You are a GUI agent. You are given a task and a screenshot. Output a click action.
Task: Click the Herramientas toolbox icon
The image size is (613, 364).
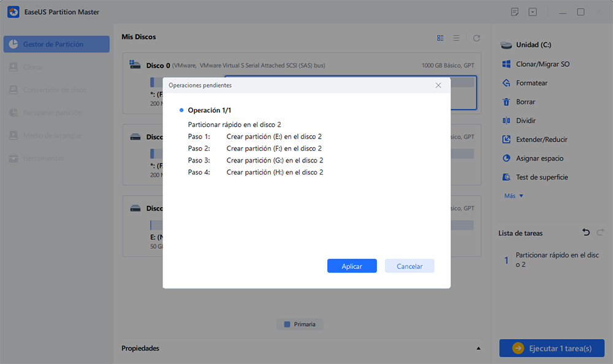pyautogui.click(x=13, y=158)
